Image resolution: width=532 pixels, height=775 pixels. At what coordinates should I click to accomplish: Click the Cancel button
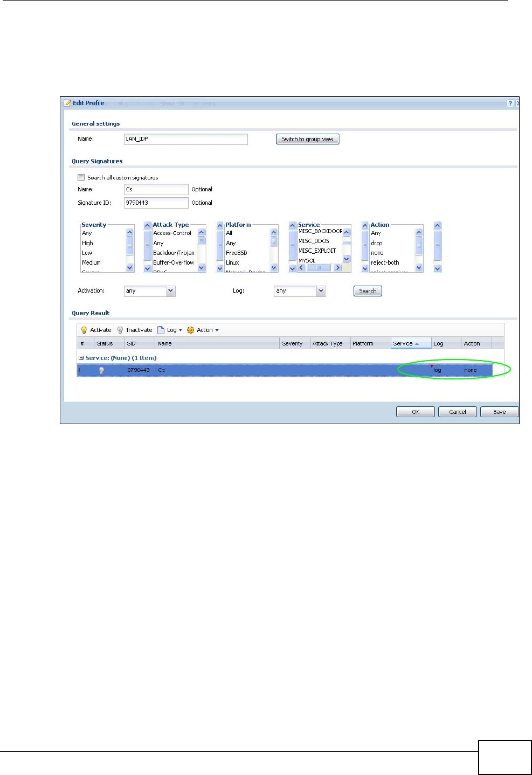458,412
